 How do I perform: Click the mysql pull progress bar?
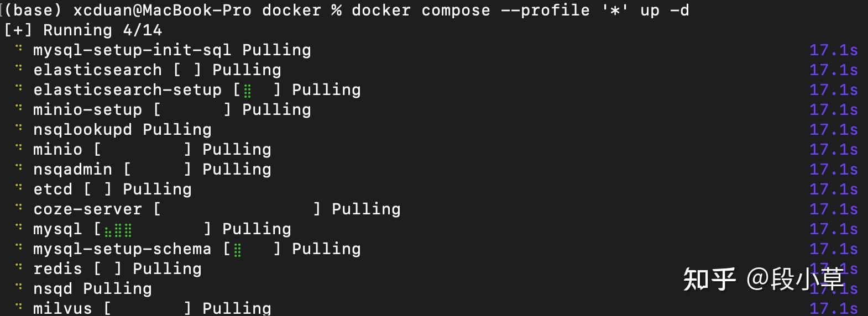click(x=153, y=229)
